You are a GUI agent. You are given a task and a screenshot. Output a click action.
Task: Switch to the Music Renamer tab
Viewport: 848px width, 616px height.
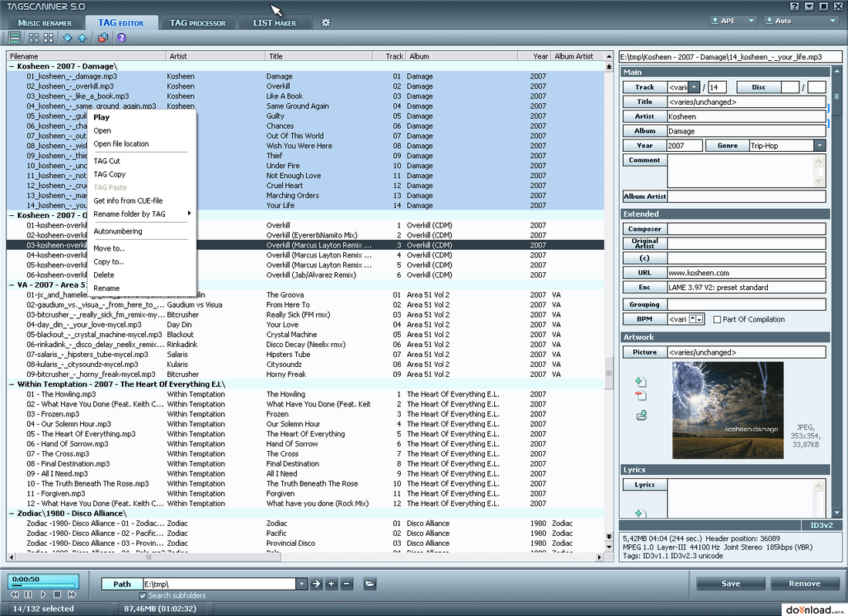coord(45,23)
